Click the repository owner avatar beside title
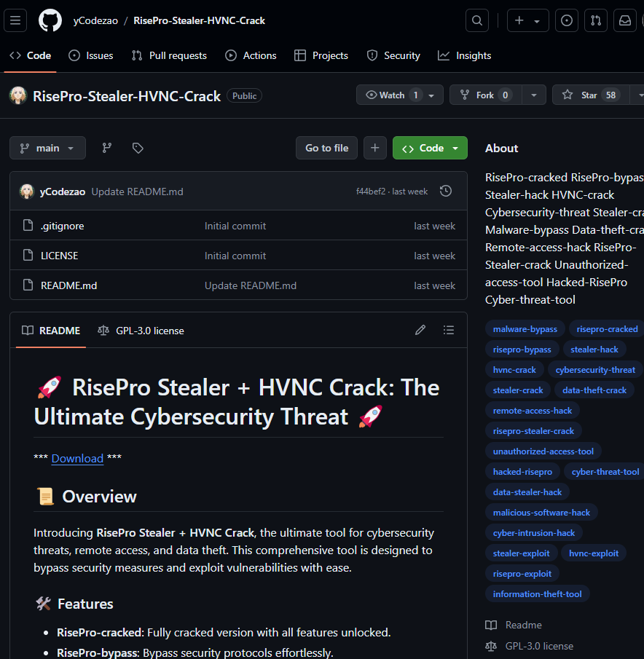Image resolution: width=644 pixels, height=659 pixels. click(x=18, y=95)
